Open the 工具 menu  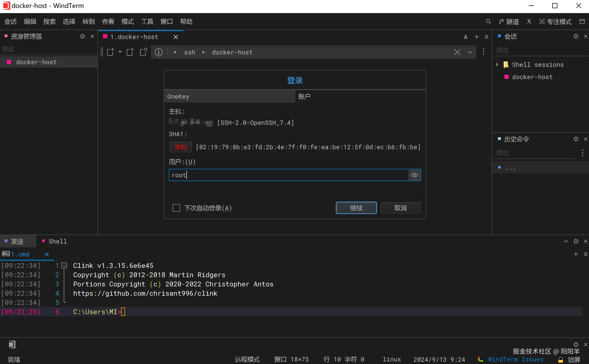tap(147, 22)
